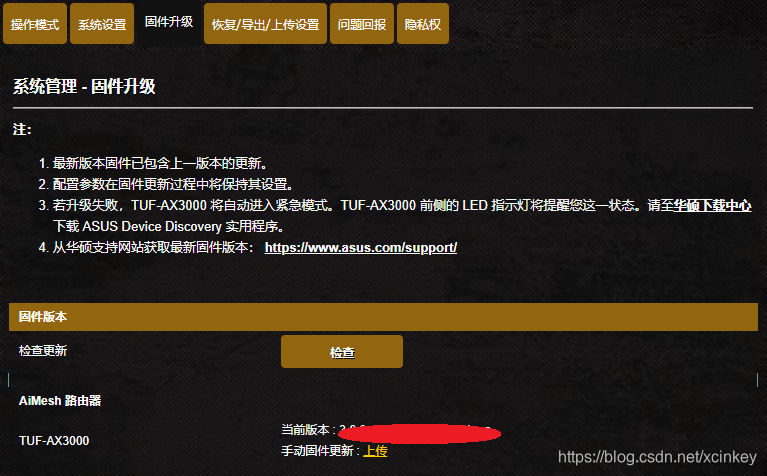Select the 固件升级 tab

click(x=169, y=22)
